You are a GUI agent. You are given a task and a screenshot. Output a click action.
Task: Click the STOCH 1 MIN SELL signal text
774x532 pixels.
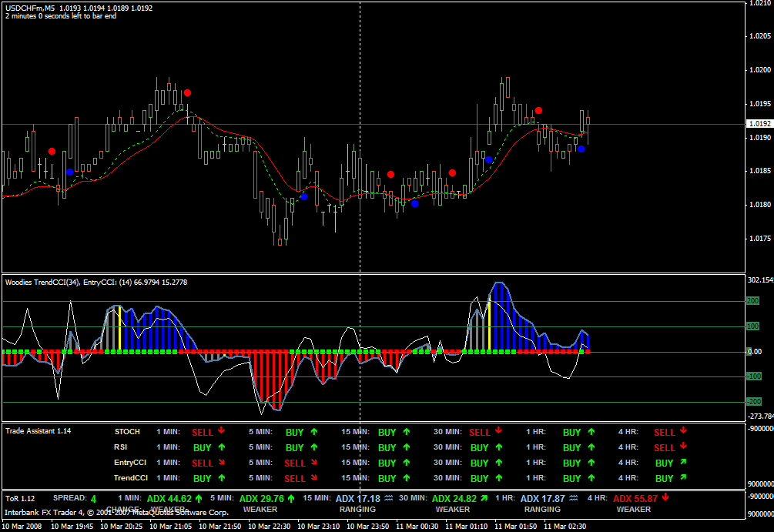click(203, 433)
